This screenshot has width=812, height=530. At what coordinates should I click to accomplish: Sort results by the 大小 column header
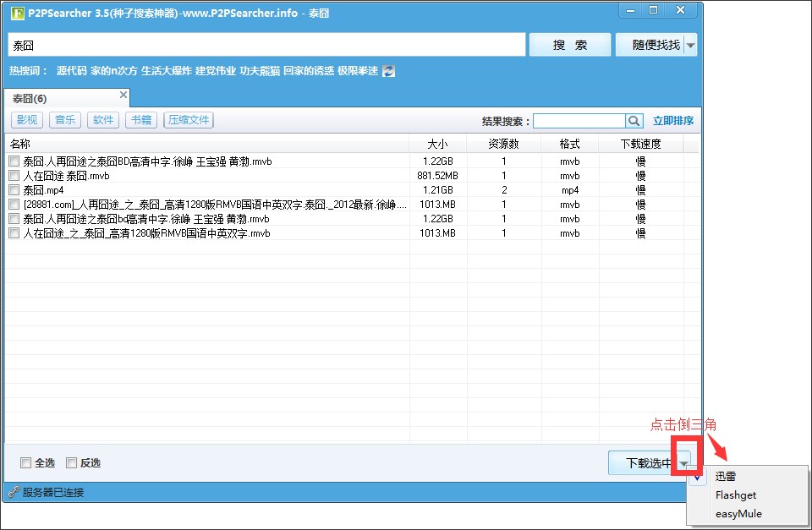[438, 143]
